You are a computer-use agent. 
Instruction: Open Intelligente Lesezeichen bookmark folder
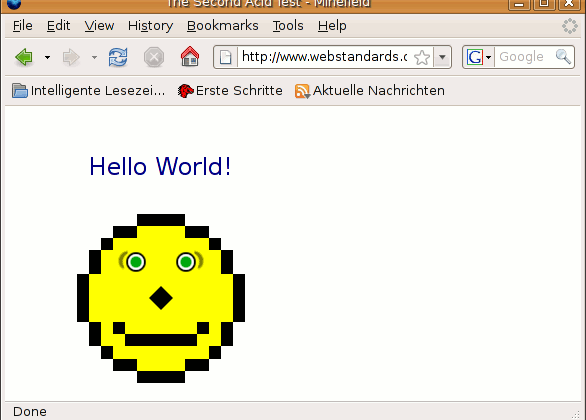(88, 91)
